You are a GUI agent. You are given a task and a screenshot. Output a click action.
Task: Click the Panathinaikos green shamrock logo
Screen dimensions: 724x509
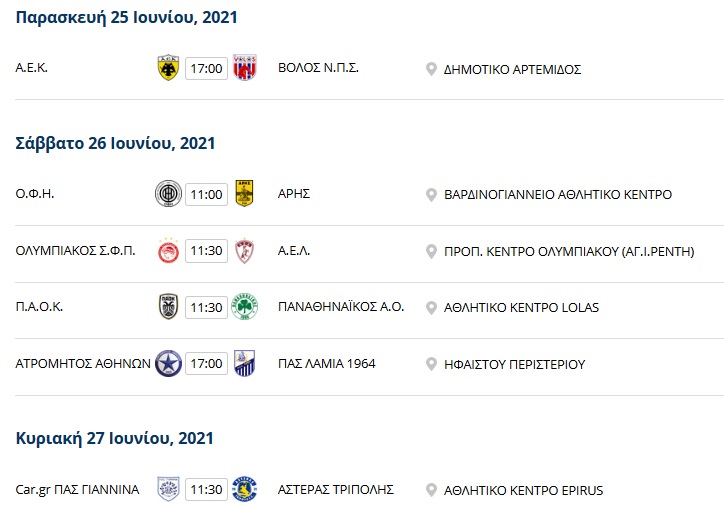(x=244, y=307)
